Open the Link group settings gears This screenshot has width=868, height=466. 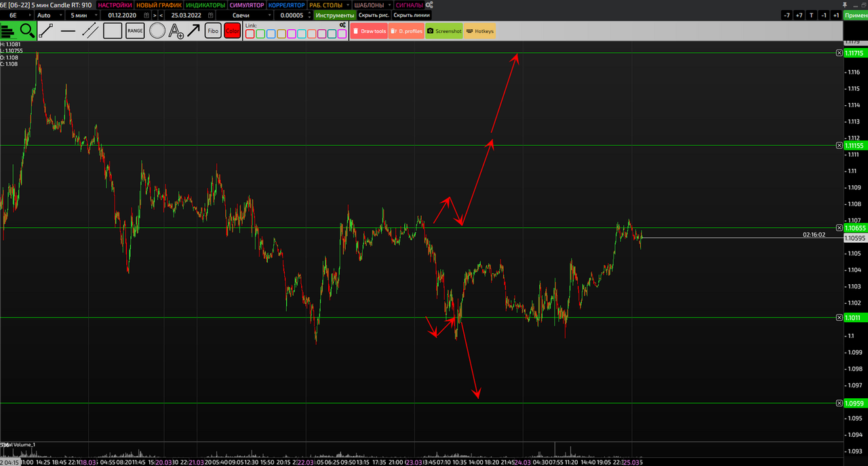coord(342,26)
